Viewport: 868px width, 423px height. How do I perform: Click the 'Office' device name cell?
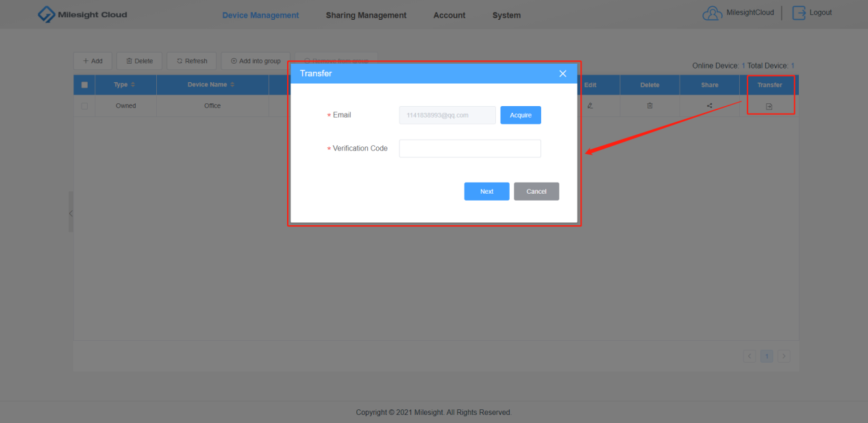coord(212,106)
